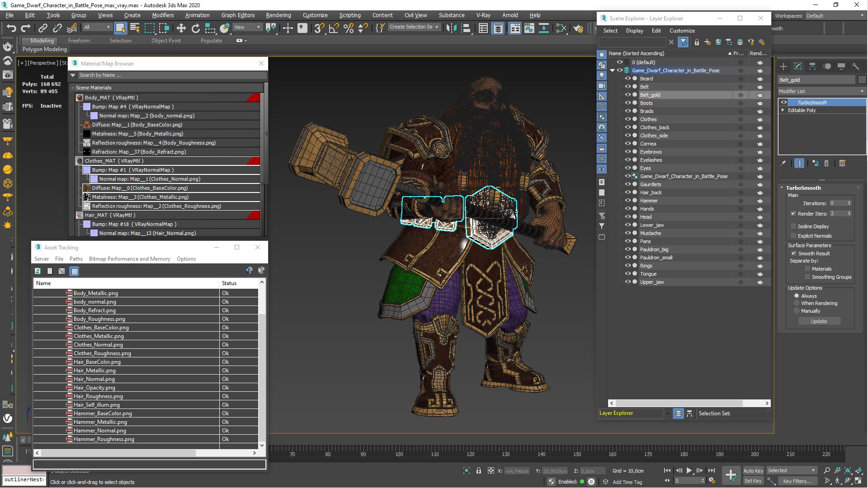Image resolution: width=868 pixels, height=488 pixels.
Task: Open the Create Selection Set dropdown
Action: [414, 27]
